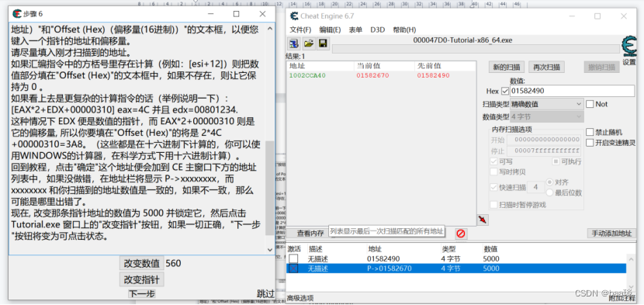Viewport: 644px width, 305px height.
Task: Click the tutorial text scrollbar up arrow
Action: point(270,29)
